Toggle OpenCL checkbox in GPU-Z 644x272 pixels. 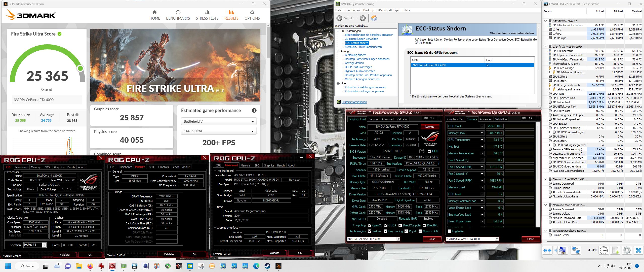(x=370, y=225)
